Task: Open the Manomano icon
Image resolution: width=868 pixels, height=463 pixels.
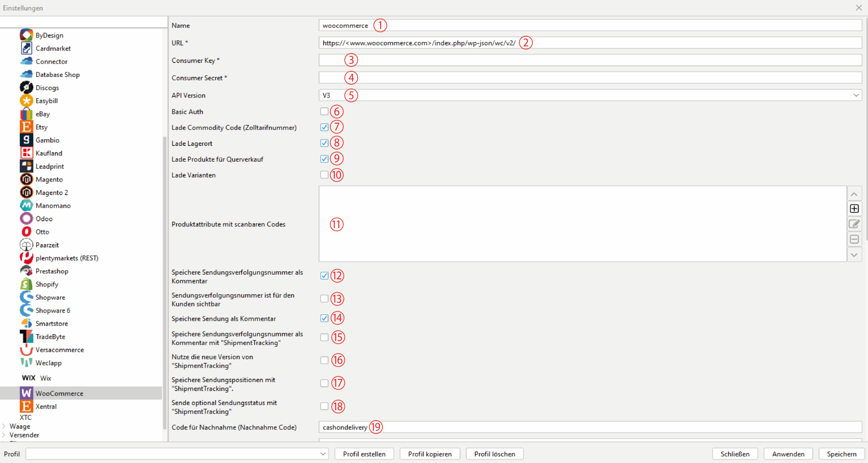Action: click(x=26, y=205)
